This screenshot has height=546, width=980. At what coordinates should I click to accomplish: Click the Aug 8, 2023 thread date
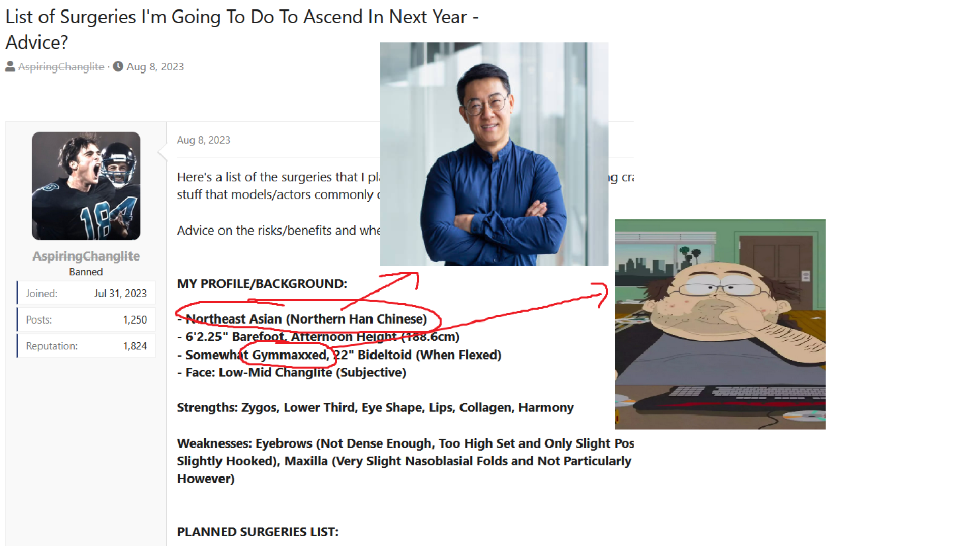pos(155,67)
